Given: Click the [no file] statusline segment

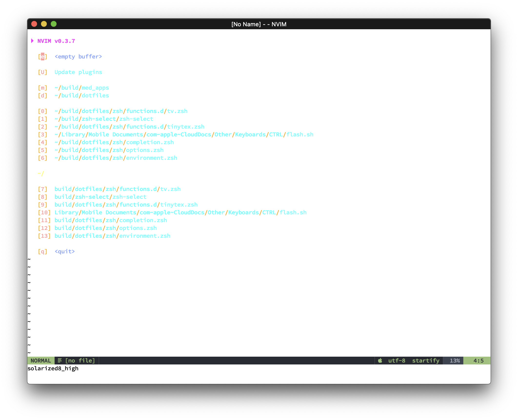Looking at the screenshot, I should 80,361.
